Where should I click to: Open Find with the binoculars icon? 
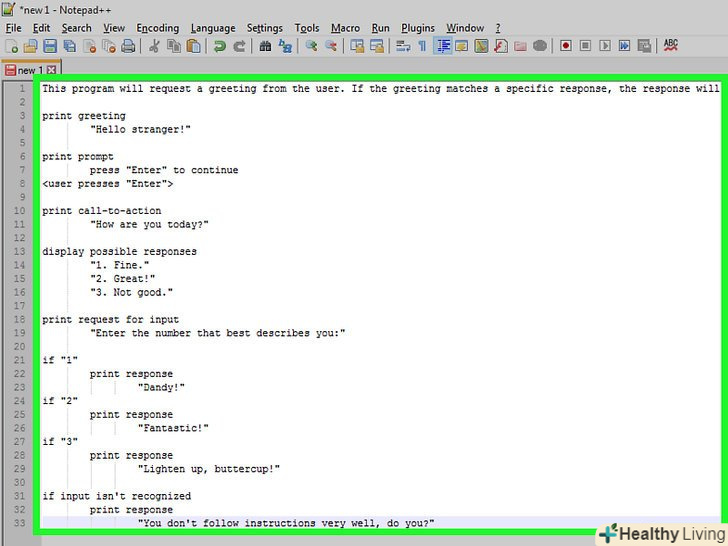[x=265, y=46]
